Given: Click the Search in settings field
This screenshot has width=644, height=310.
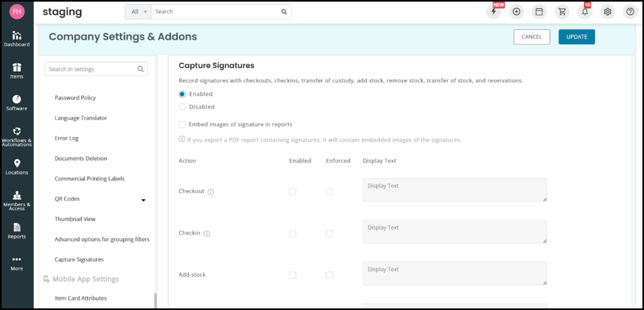Looking at the screenshot, I should point(91,69).
